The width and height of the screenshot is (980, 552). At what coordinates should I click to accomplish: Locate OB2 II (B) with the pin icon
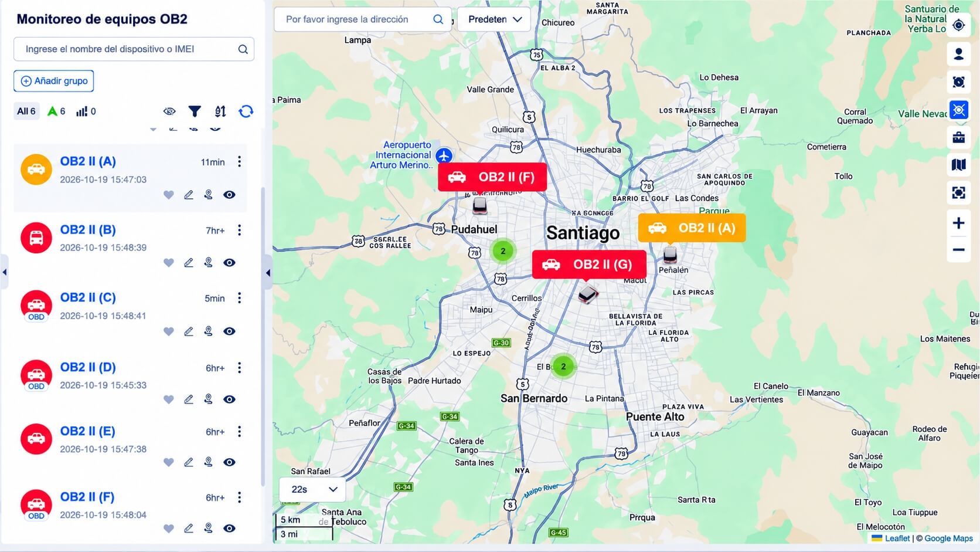(x=208, y=263)
